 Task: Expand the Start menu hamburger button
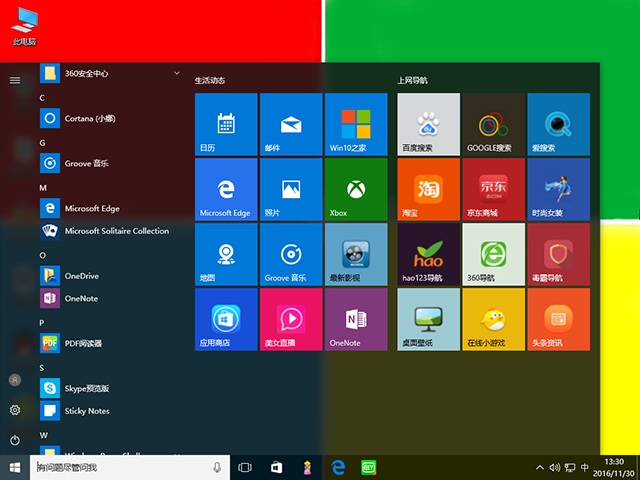pyautogui.click(x=15, y=80)
